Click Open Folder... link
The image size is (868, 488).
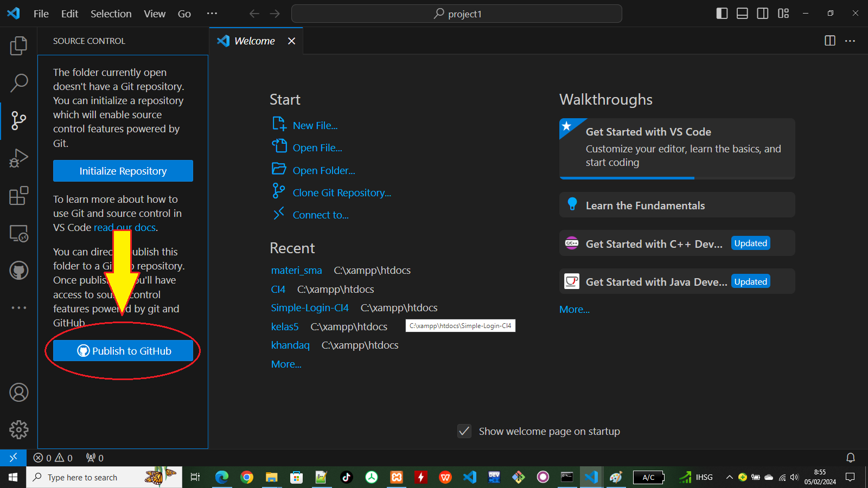(324, 170)
